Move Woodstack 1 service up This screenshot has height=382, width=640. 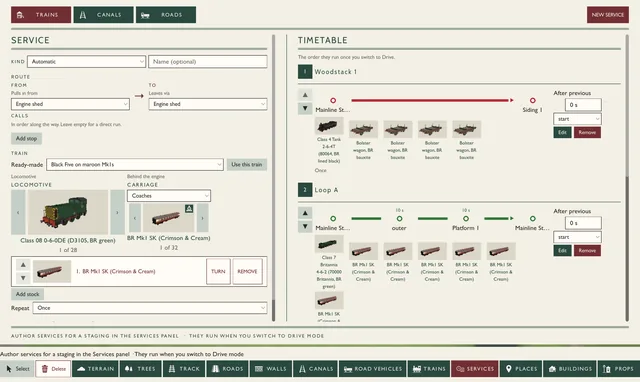305,95
